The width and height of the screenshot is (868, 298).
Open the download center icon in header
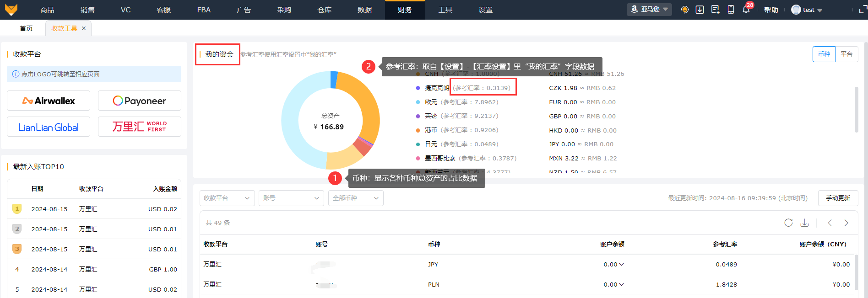coord(700,10)
